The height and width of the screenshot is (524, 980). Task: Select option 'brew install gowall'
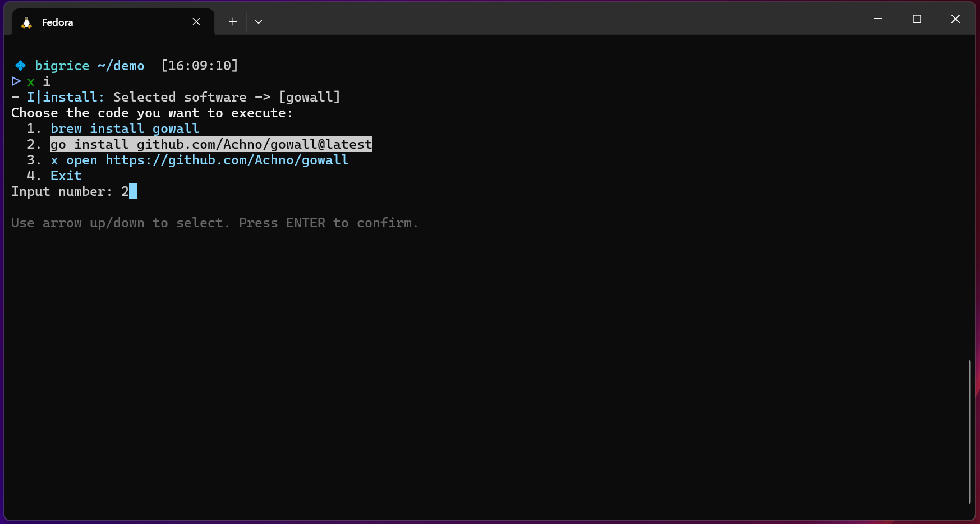click(125, 128)
